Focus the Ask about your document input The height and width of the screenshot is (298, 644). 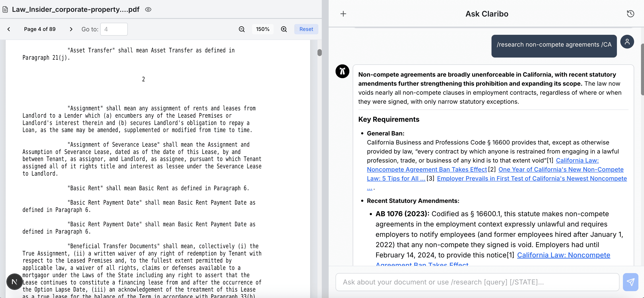(x=477, y=282)
